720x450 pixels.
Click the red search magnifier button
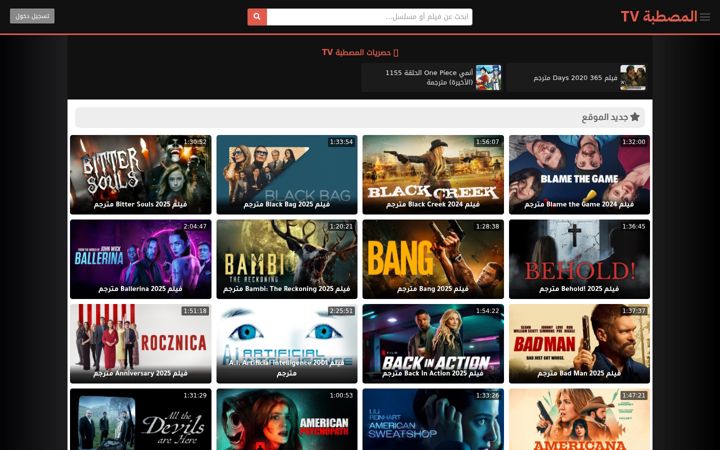coord(257,17)
